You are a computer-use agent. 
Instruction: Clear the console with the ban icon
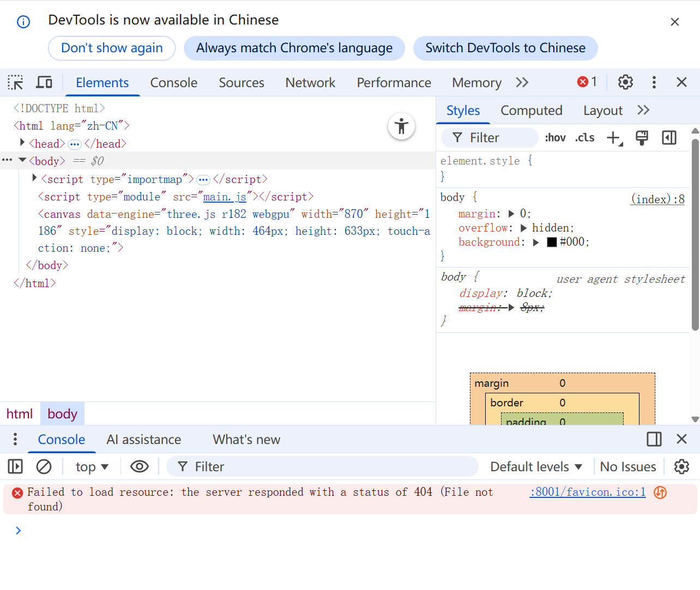pos(44,467)
